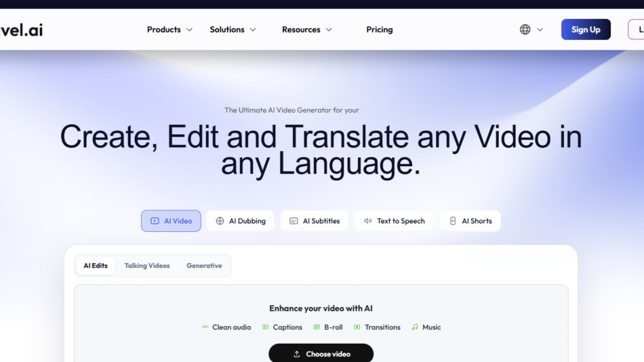644x362 pixels.
Task: Click the Clean audio waveform icon
Action: [205, 327]
